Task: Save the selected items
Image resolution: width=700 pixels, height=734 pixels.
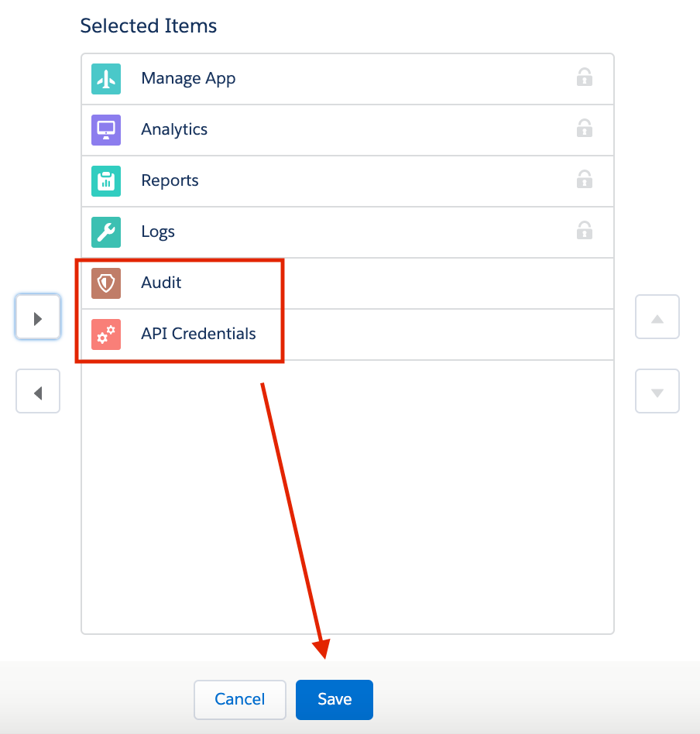Action: (x=335, y=699)
